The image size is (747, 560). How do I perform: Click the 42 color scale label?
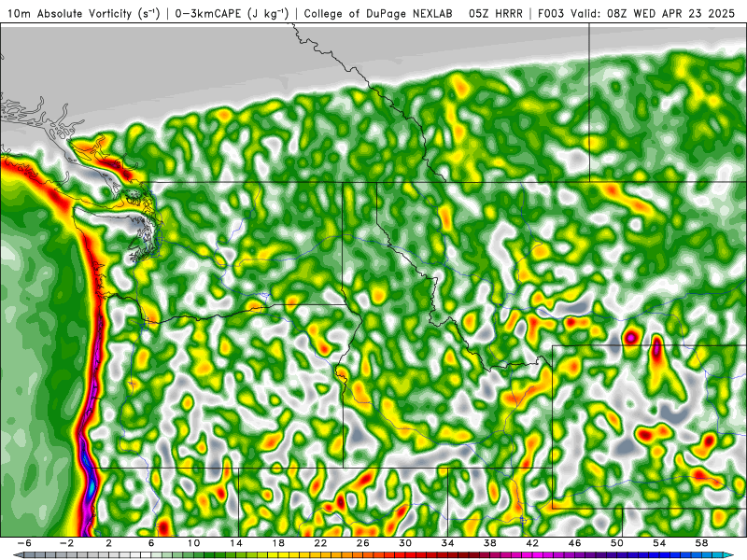[x=532, y=543]
